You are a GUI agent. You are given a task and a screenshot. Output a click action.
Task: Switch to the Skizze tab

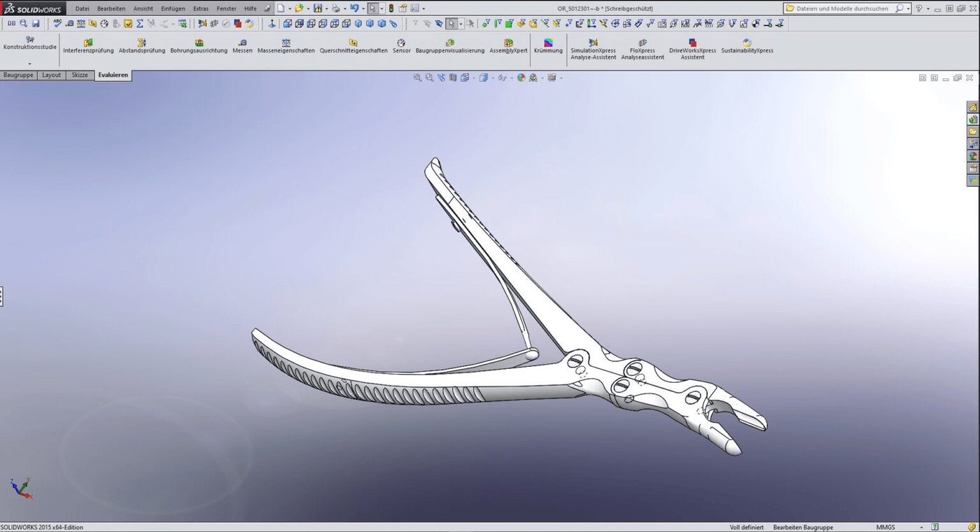point(79,75)
